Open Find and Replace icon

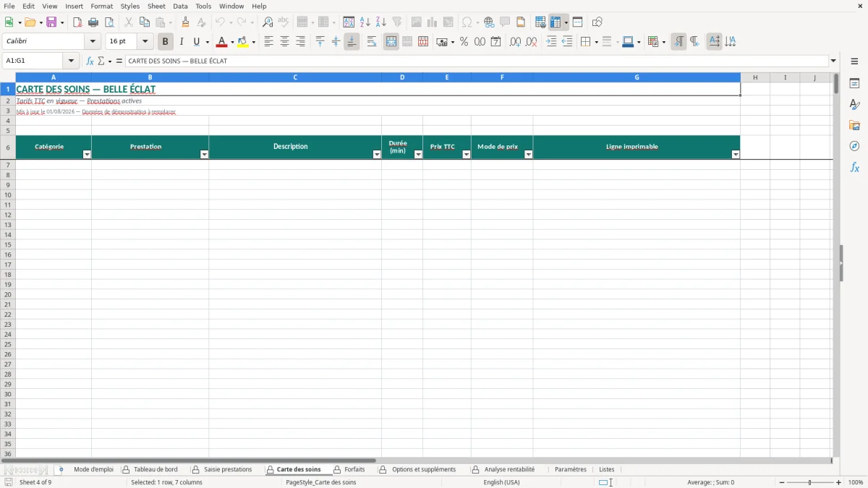coord(268,22)
